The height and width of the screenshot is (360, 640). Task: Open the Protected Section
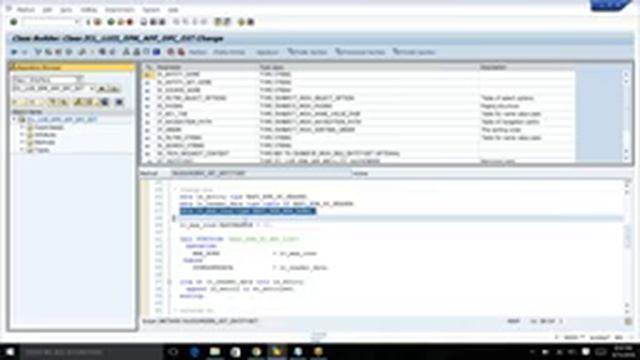(360, 52)
